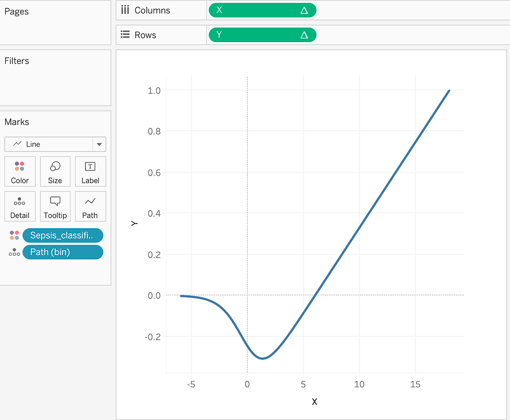Click the 1.0 Y-axis tick label
This screenshot has height=420, width=510.
(154, 90)
